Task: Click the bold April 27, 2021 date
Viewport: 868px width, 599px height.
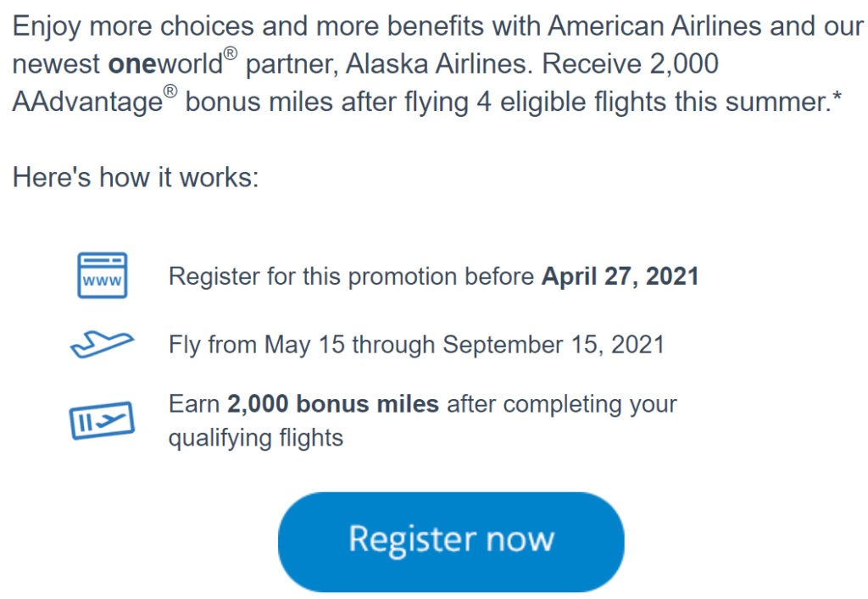Action: [620, 276]
